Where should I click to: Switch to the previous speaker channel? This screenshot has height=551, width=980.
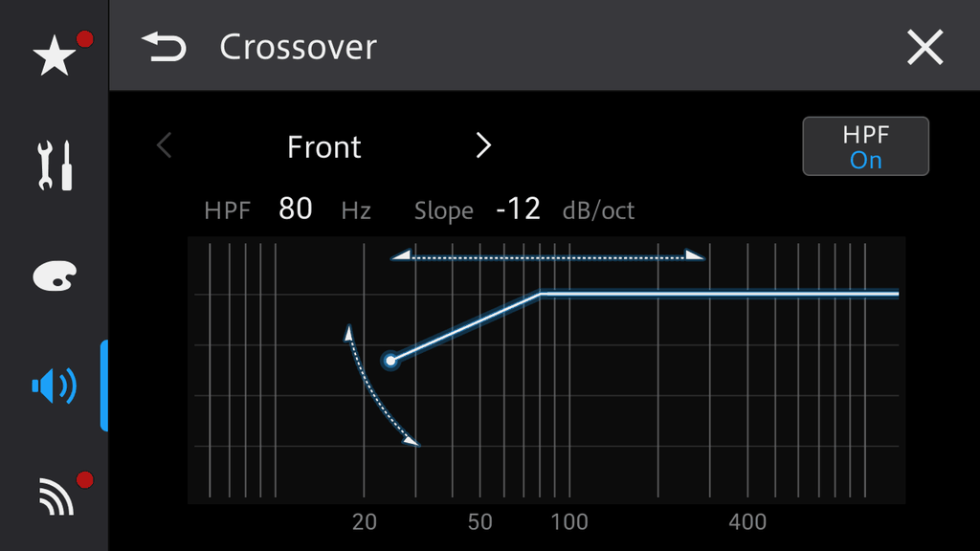coord(165,146)
